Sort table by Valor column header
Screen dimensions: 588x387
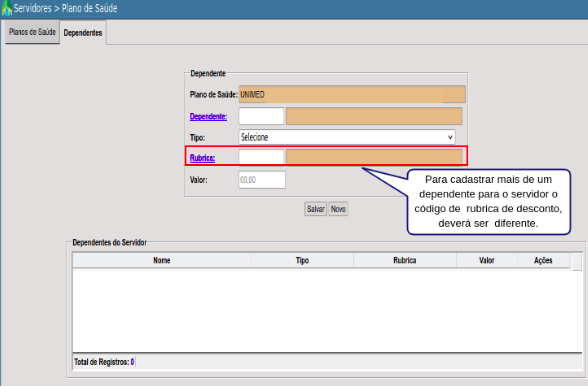tap(487, 260)
